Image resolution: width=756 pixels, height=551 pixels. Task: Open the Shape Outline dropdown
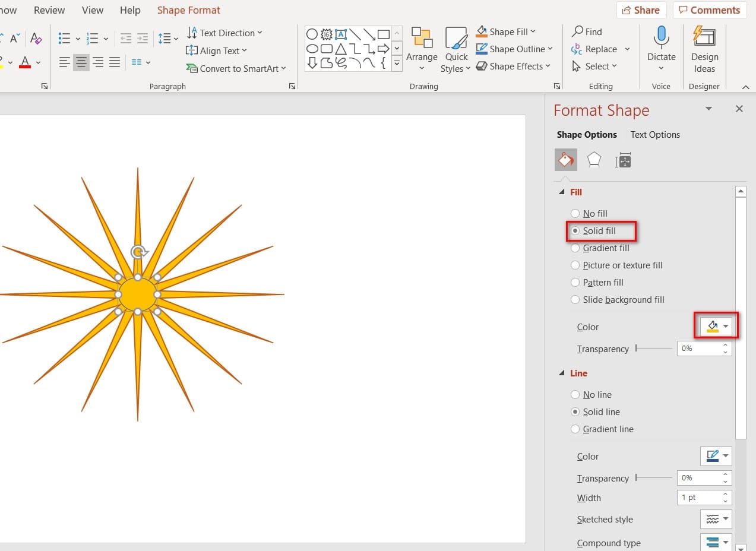(x=514, y=49)
